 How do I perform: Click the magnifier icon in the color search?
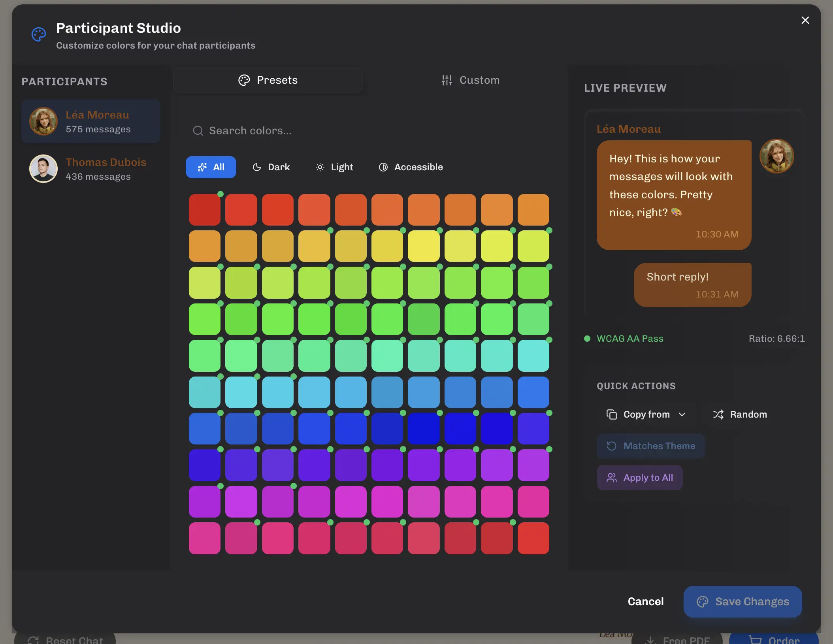point(198,131)
